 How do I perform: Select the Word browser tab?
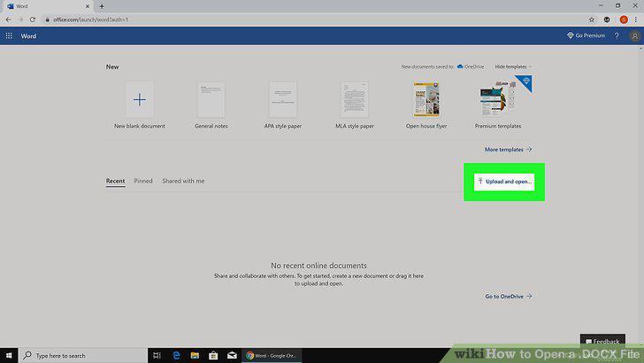pos(48,6)
